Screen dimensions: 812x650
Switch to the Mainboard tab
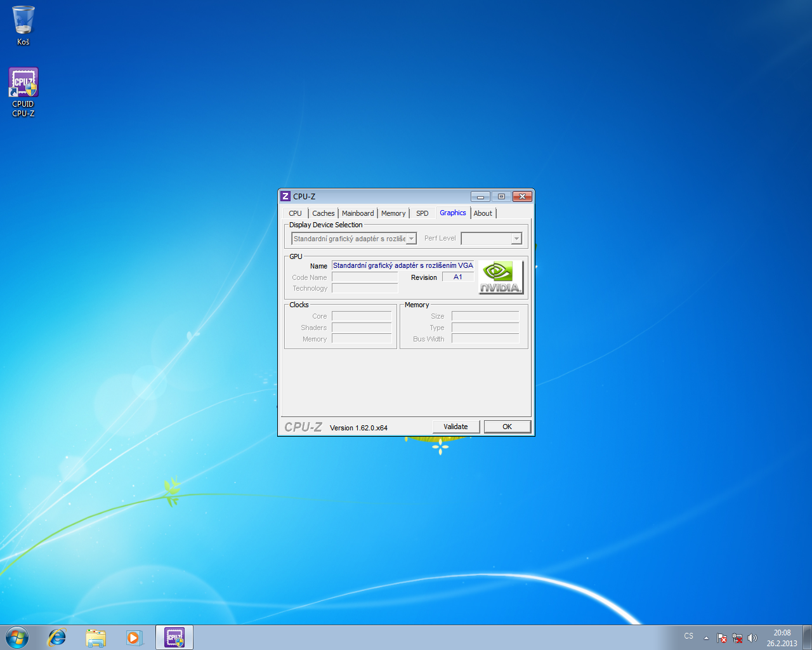(x=358, y=213)
